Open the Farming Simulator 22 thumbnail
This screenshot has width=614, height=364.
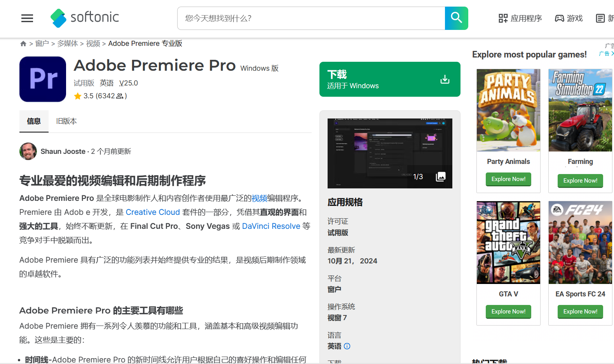click(x=580, y=110)
